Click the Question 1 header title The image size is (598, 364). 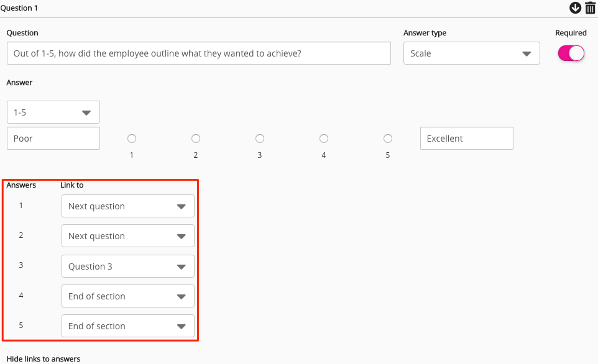[x=21, y=7]
